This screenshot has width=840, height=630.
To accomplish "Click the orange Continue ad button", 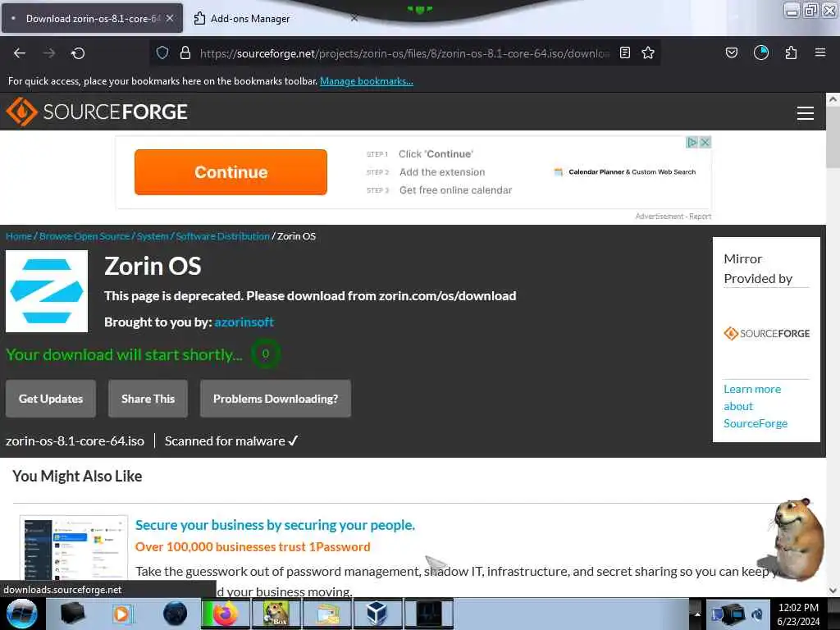I will pos(231,172).
